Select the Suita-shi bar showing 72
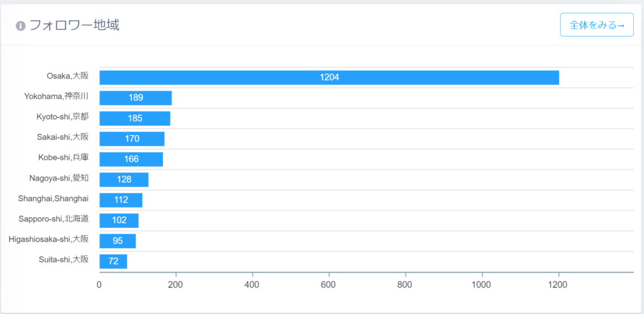The height and width of the screenshot is (314, 644). (113, 261)
